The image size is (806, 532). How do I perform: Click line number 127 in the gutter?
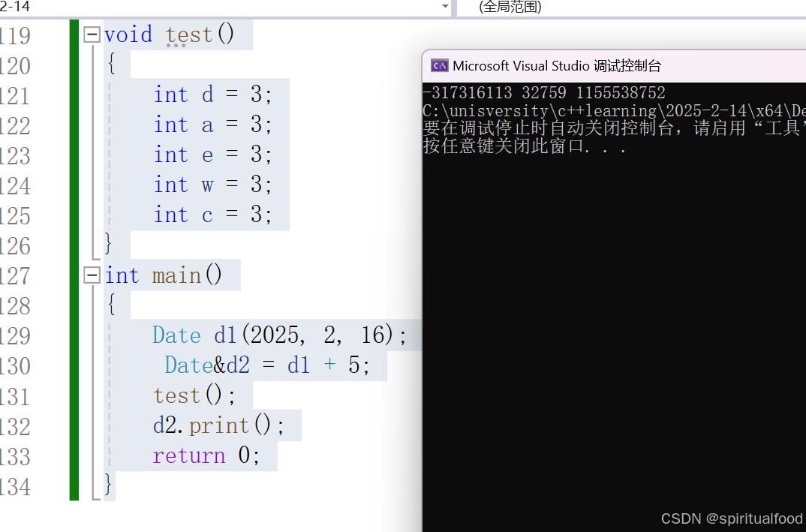point(15,277)
